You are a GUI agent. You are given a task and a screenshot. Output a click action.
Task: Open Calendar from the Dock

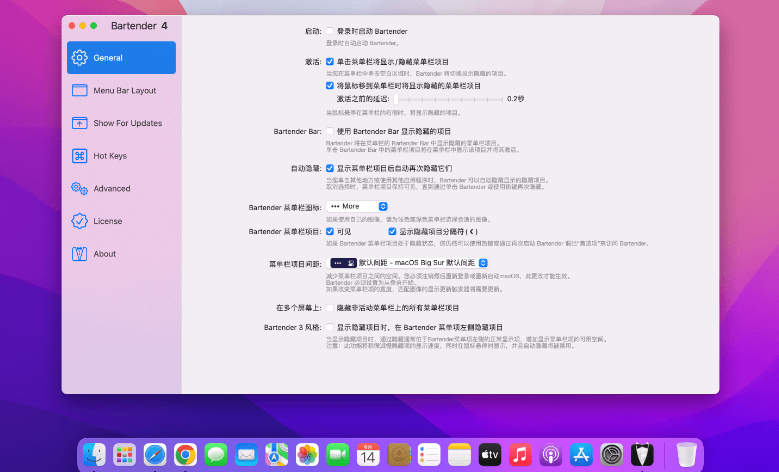[368, 455]
